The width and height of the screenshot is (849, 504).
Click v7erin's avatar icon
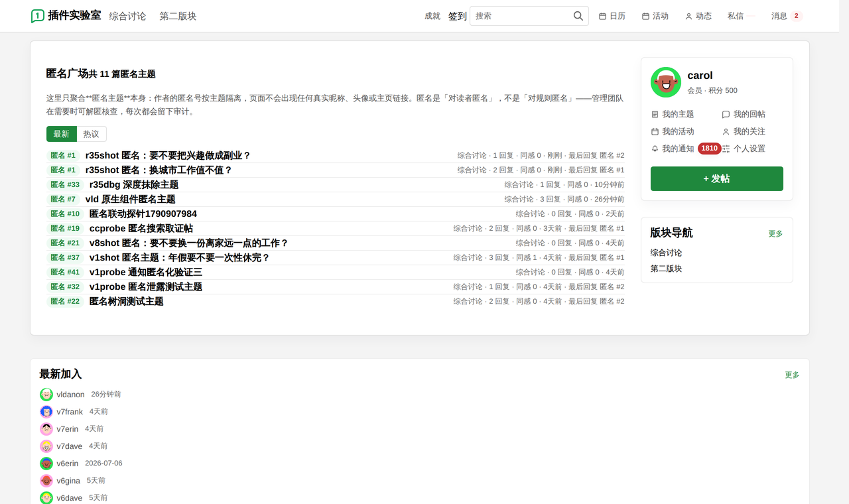(x=46, y=429)
